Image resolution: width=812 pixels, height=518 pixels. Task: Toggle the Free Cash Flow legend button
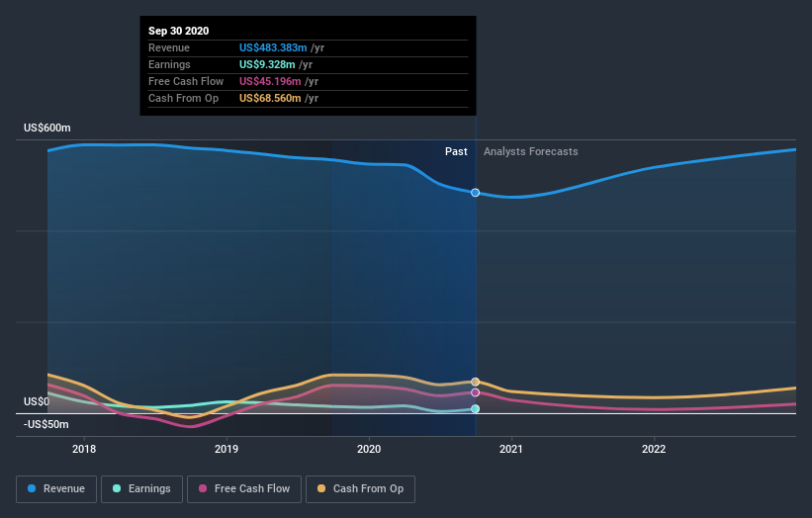point(244,489)
